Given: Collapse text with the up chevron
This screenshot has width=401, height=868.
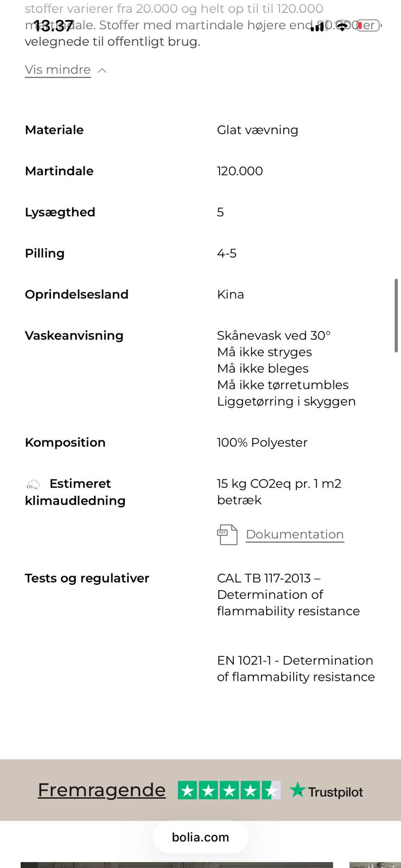Looking at the screenshot, I should point(102,71).
